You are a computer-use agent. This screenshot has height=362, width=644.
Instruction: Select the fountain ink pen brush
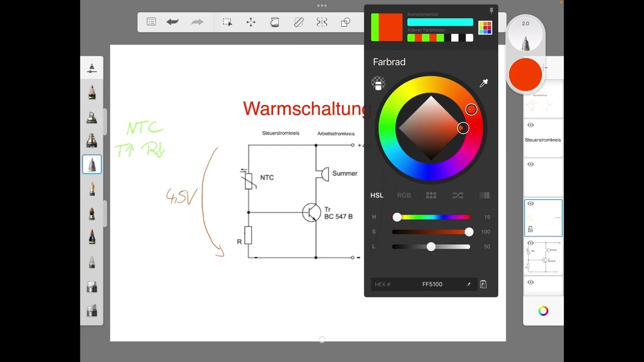point(92,189)
